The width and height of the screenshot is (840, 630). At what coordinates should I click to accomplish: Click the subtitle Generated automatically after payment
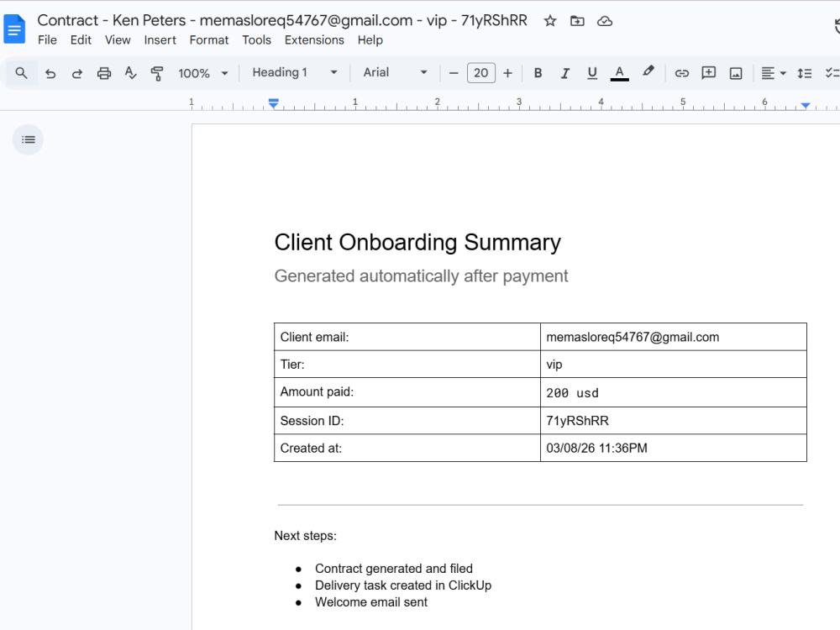(x=421, y=276)
